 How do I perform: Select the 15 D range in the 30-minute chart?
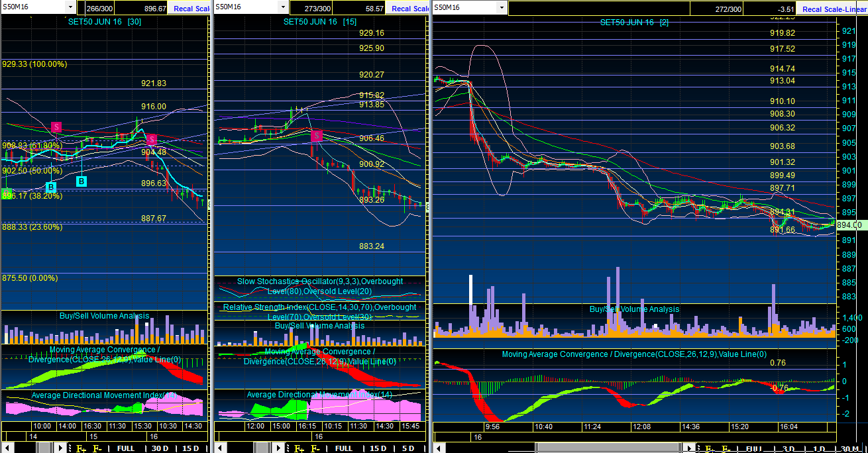pyautogui.click(x=191, y=448)
